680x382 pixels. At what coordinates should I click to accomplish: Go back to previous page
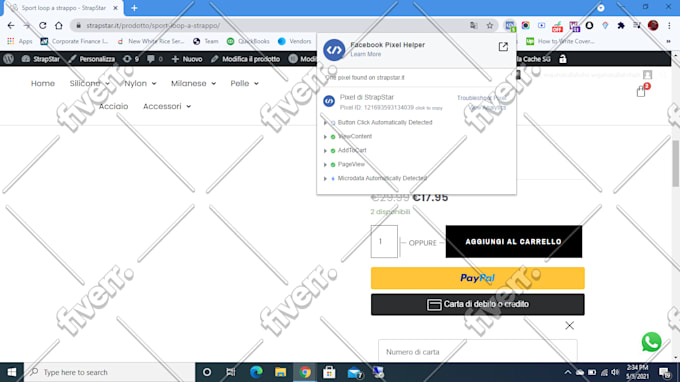coord(11,26)
